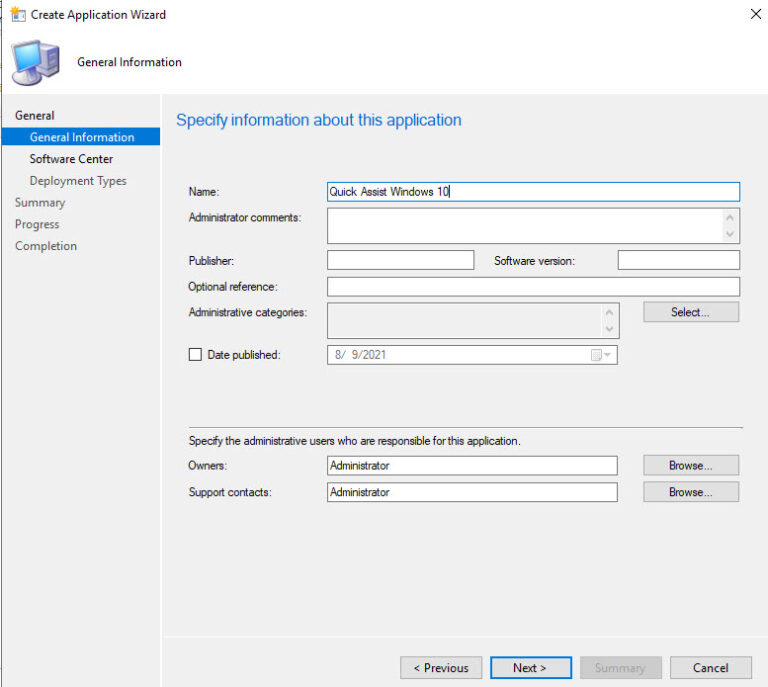
Task: Browse for application Owners
Action: (691, 465)
